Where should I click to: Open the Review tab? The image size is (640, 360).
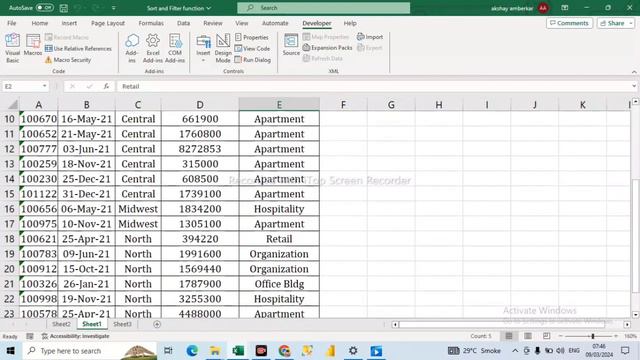point(213,23)
